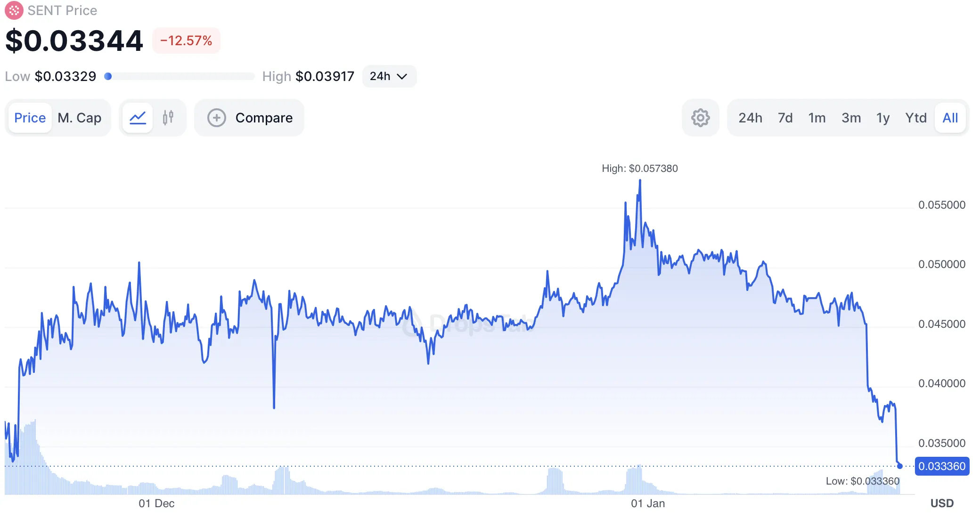Open the 24h low/high range dropdown
Viewport: 980px width, 518px height.
click(389, 76)
